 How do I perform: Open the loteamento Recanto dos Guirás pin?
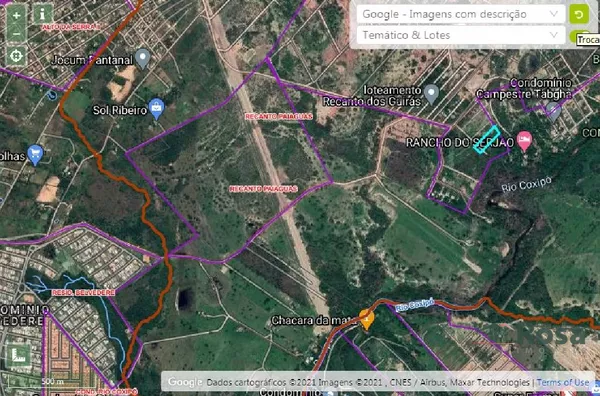point(432,94)
